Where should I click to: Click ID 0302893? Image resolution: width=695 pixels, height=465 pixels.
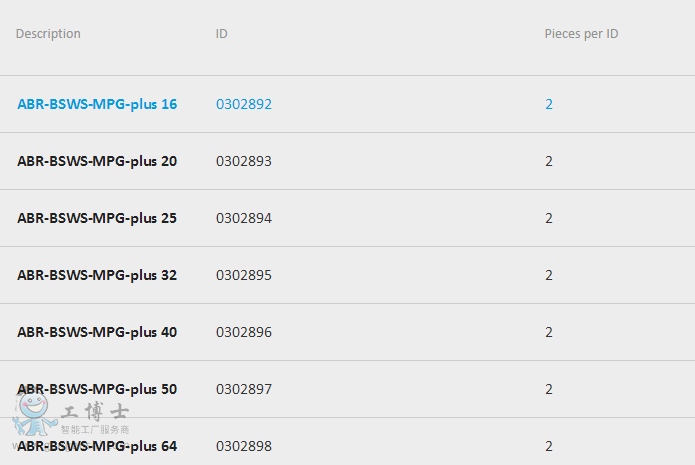[x=244, y=161]
